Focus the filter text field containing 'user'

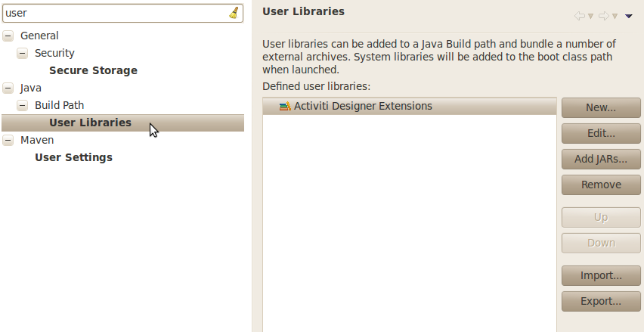[113, 13]
